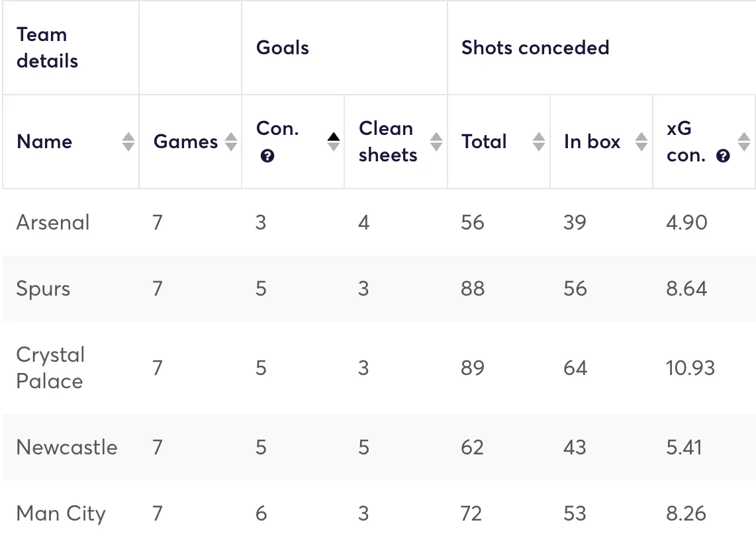Viewport: 756px width, 545px height.
Task: Click on Crystal Palace team name
Action: 50,368
